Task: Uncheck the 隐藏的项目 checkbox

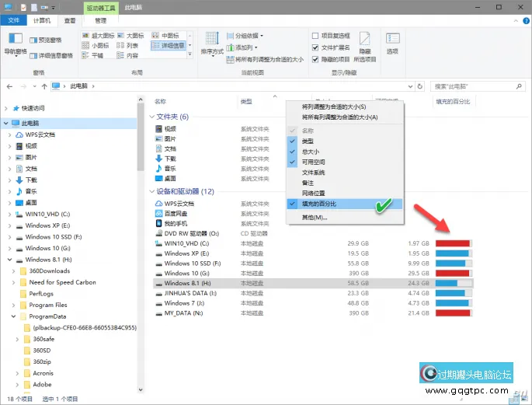Action: pos(315,59)
